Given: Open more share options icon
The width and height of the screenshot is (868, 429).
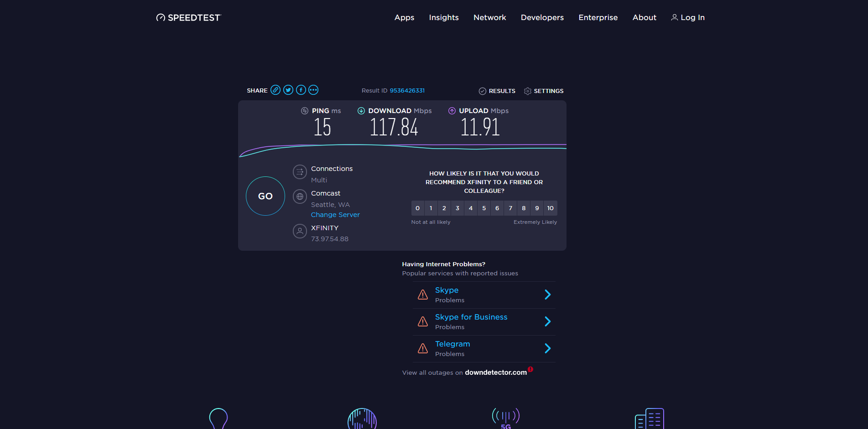Looking at the screenshot, I should tap(313, 90).
